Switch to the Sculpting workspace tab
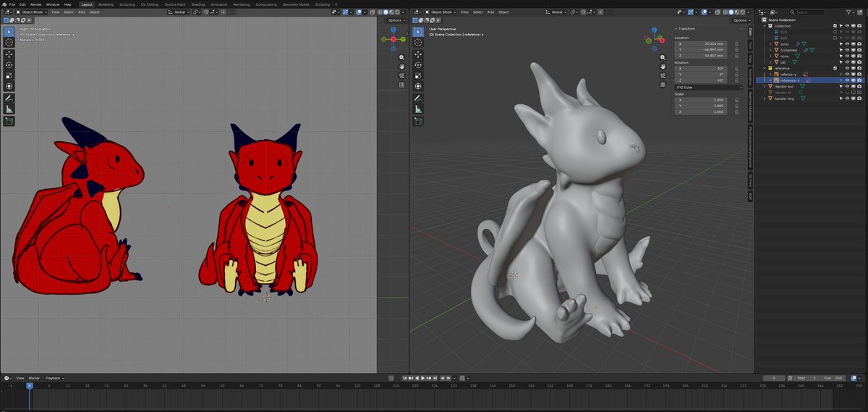The width and height of the screenshot is (868, 412). pyautogui.click(x=127, y=4)
